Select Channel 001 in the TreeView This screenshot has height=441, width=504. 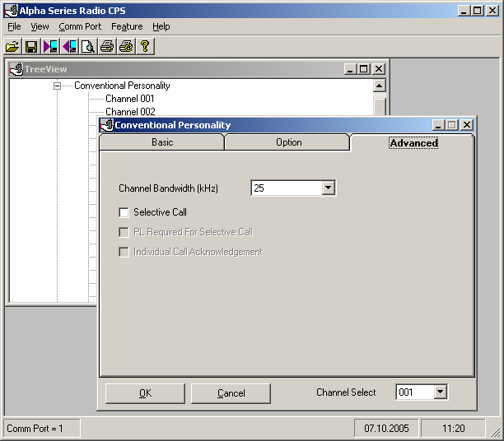(130, 99)
